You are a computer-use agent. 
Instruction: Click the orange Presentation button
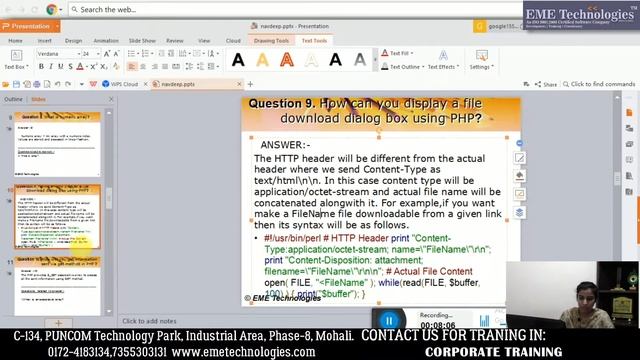click(x=27, y=26)
